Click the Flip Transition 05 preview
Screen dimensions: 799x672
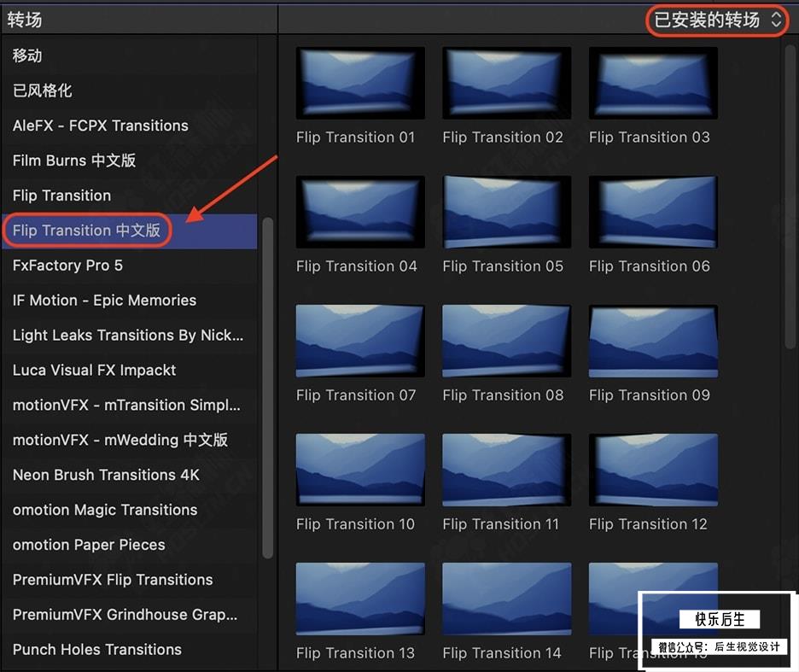click(x=506, y=212)
